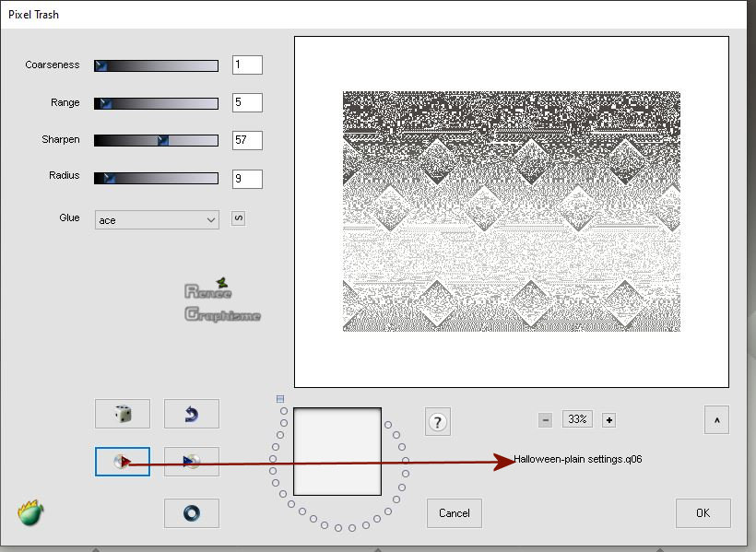Click the Range slider track

tap(156, 103)
